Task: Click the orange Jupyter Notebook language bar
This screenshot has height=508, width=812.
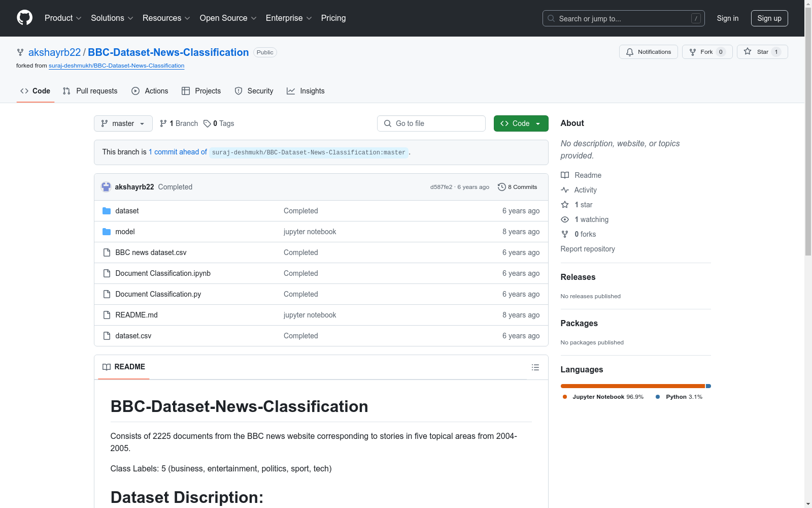Action: [633, 386]
